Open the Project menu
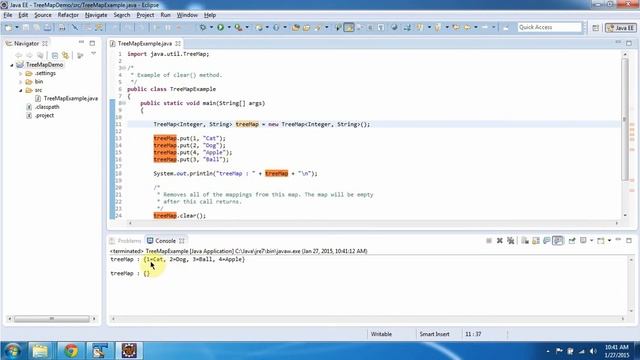Screen dimensions: 640x360 coord(145,15)
